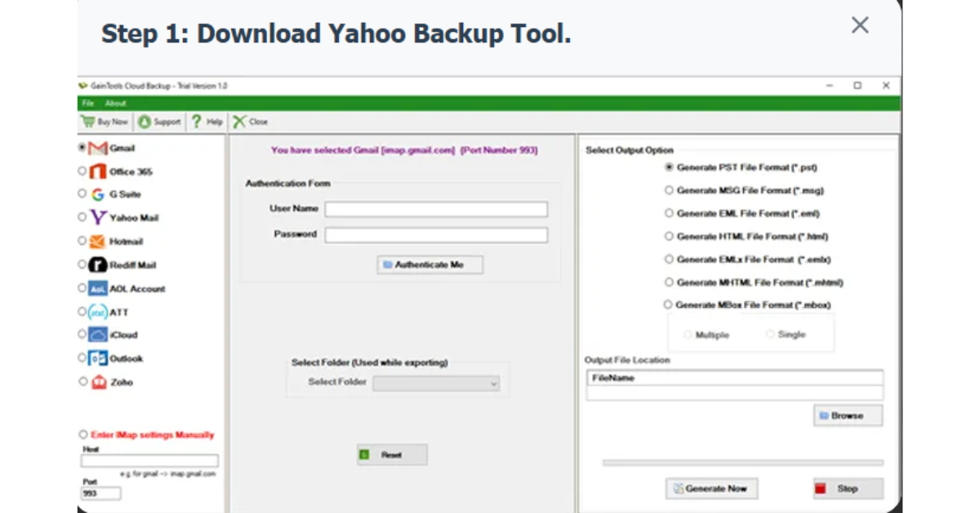
Task: Click the Yahoo Mail Y icon
Action: (x=98, y=217)
